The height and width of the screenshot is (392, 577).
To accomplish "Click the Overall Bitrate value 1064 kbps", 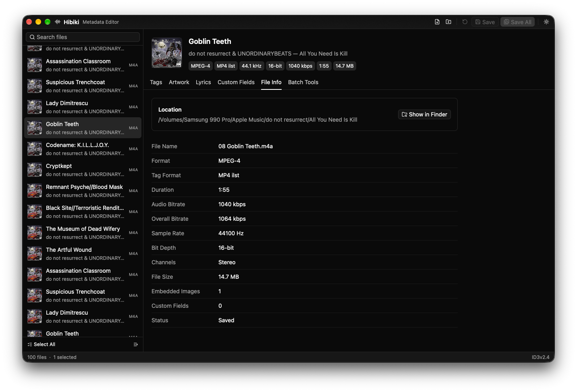I will coord(232,219).
